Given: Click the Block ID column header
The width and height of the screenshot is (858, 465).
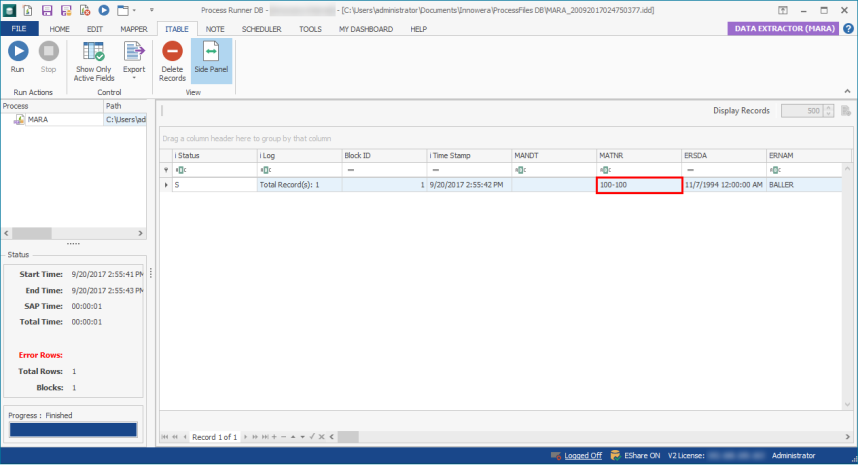Looking at the screenshot, I should [x=384, y=155].
